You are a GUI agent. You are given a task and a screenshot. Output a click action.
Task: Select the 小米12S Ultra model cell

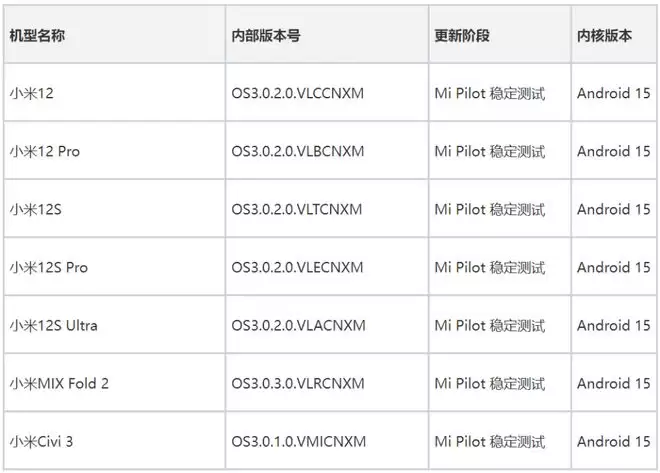[54, 326]
